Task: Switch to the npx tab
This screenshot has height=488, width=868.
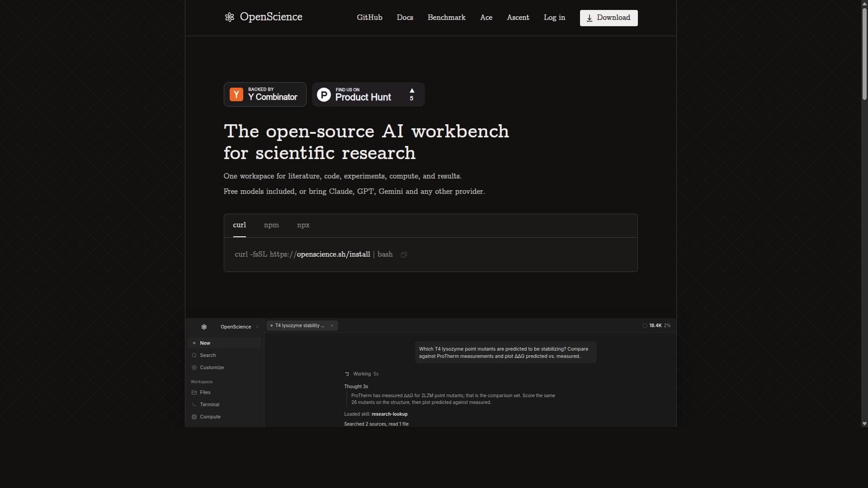Action: [303, 225]
